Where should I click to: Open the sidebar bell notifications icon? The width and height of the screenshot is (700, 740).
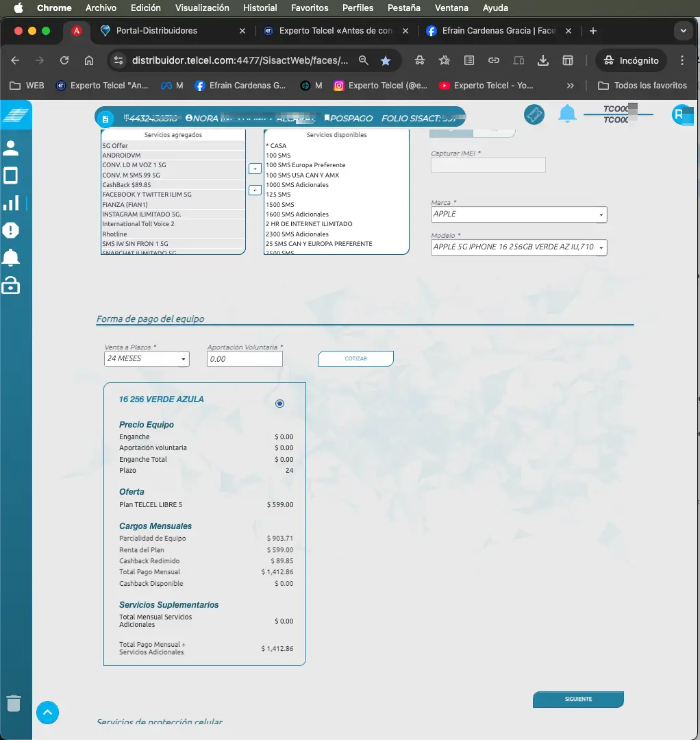[11, 258]
